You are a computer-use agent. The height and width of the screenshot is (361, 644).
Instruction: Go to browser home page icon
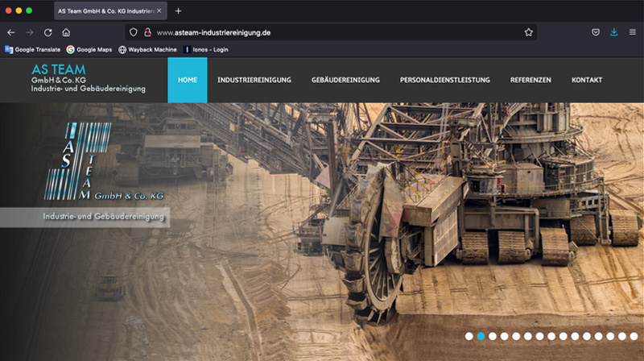pyautogui.click(x=66, y=32)
